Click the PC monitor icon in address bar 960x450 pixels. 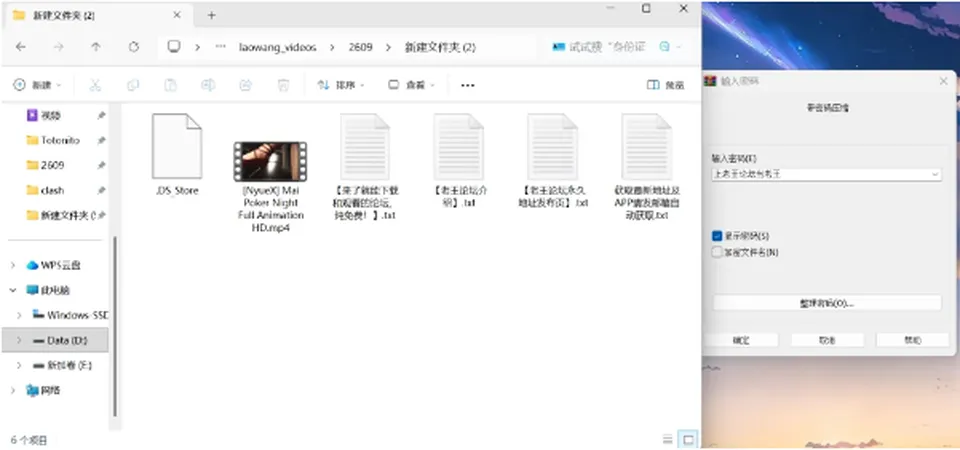174,47
